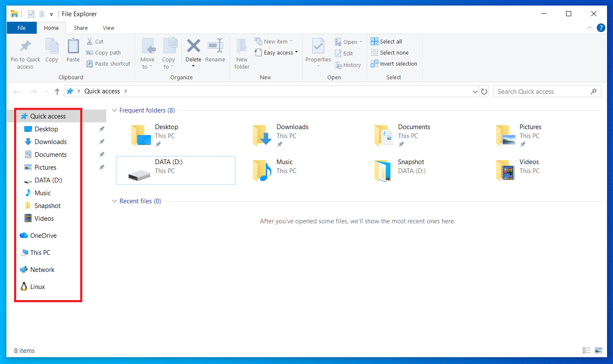The width and height of the screenshot is (613, 364).
Task: Collapse the Frequent folders section
Action: (114, 110)
